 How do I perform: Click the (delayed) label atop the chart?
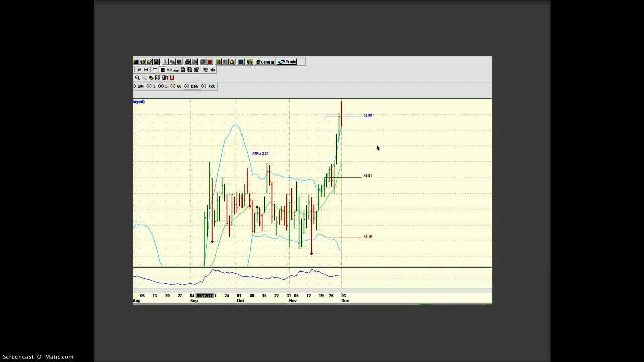pyautogui.click(x=139, y=102)
